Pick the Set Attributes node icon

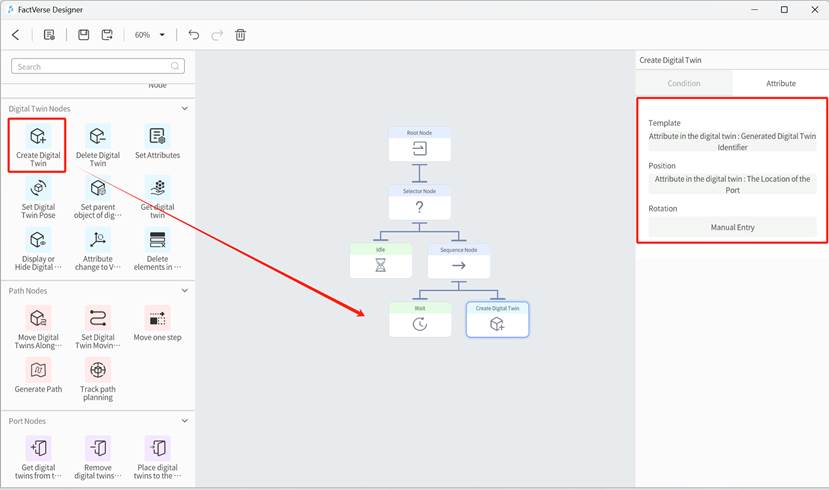pos(157,137)
